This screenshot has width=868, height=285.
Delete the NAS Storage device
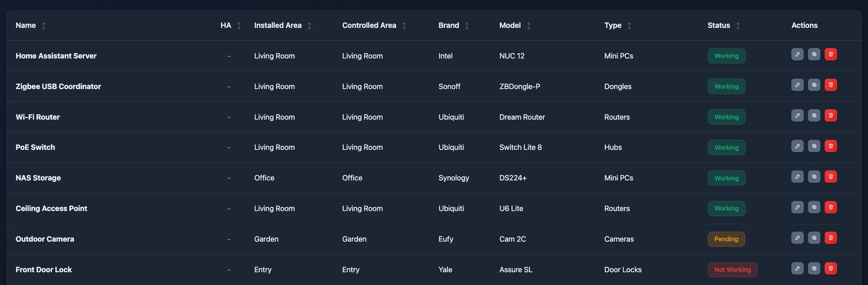tap(831, 177)
